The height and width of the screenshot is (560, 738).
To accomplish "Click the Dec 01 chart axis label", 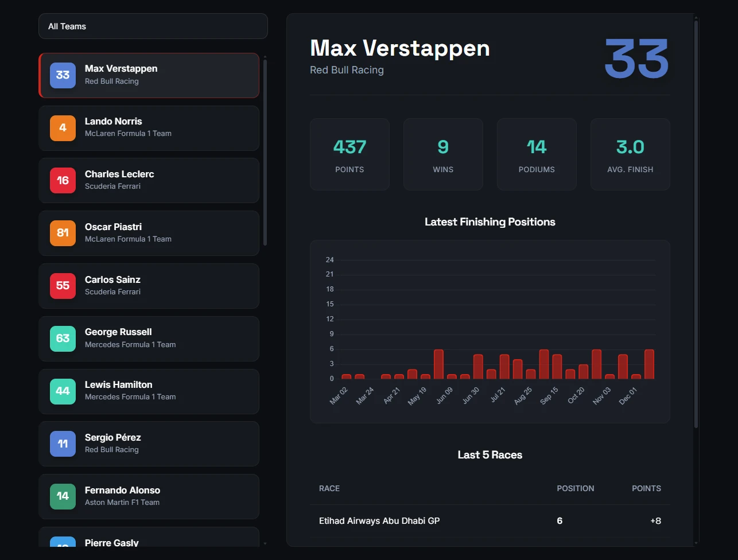I will click(x=629, y=396).
